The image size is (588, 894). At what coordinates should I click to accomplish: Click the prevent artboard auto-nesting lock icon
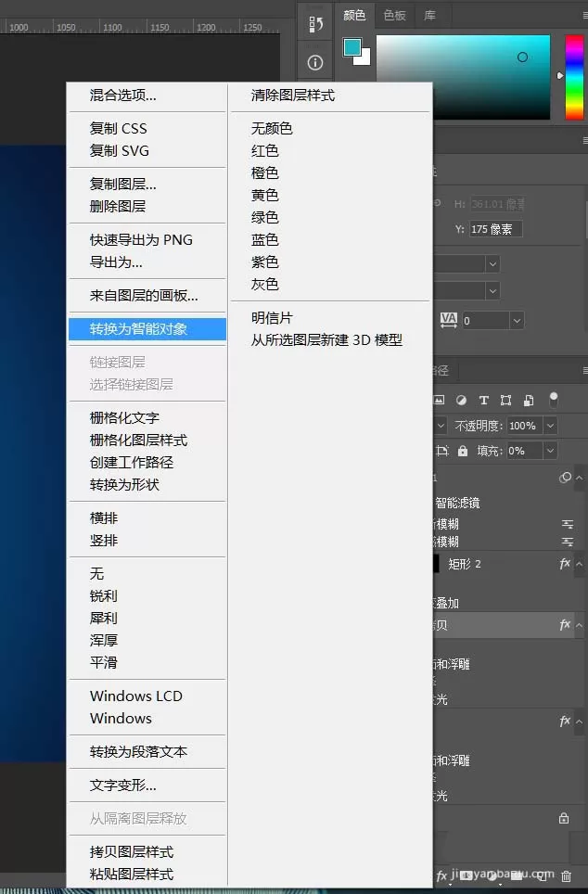coord(442,451)
